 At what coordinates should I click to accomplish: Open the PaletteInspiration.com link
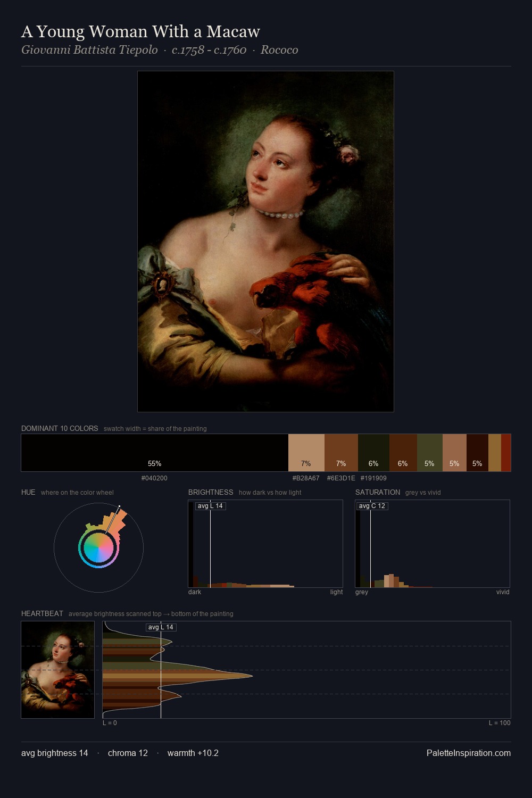click(x=469, y=753)
